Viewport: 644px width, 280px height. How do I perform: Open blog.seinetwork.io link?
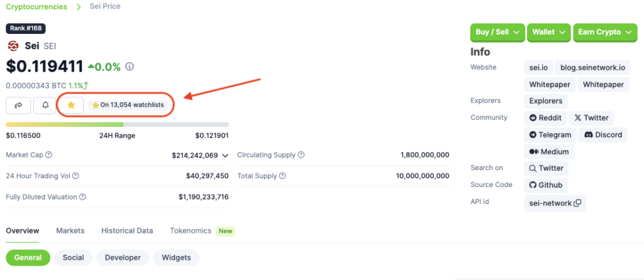pyautogui.click(x=592, y=68)
